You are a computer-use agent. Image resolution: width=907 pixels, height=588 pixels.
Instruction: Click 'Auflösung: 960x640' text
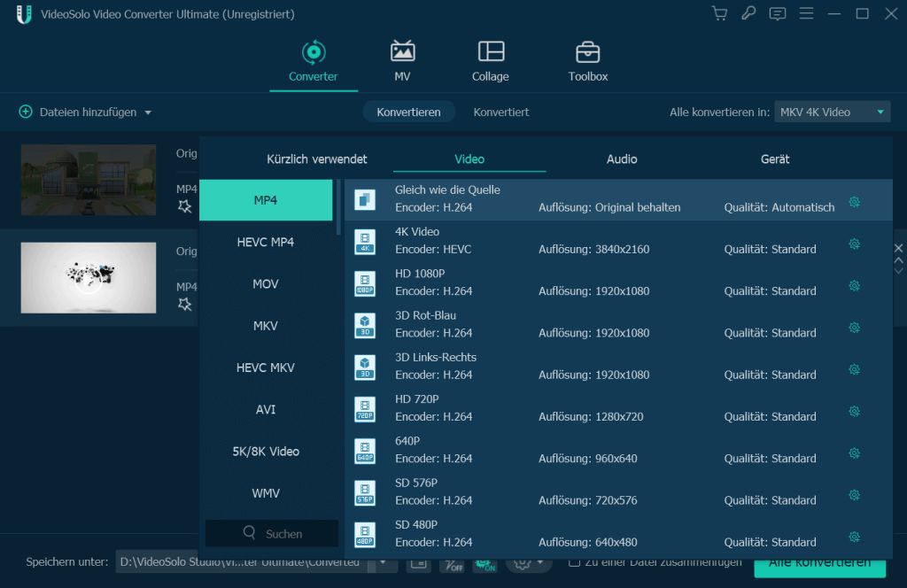pyautogui.click(x=588, y=459)
